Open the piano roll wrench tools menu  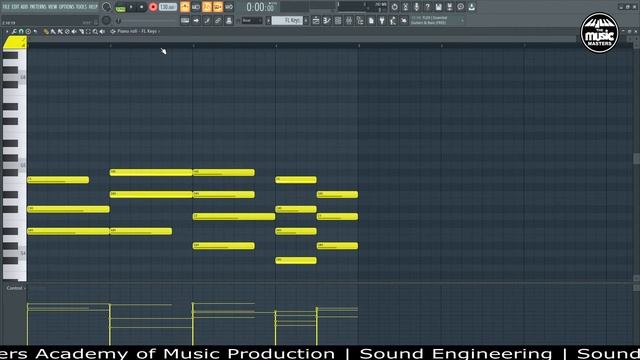click(14, 31)
